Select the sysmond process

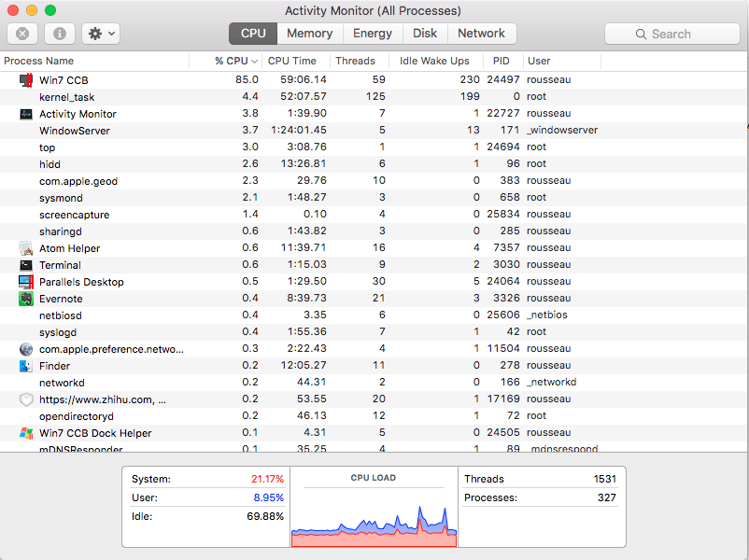pos(374,198)
